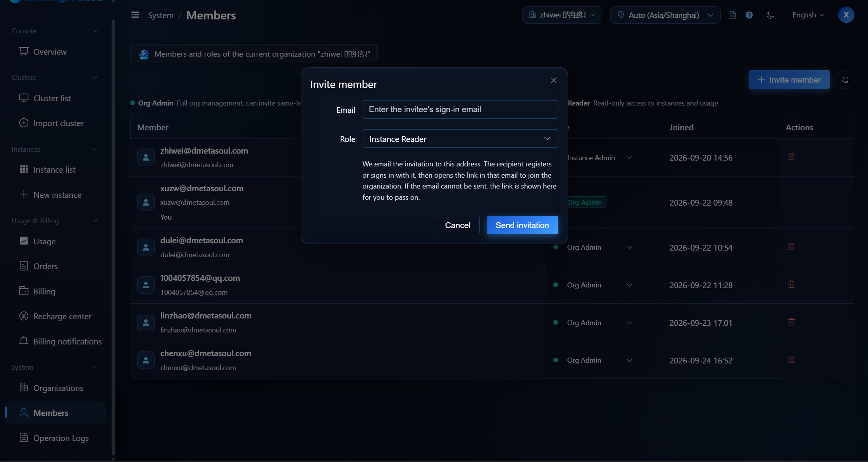
Task: Open Instance list in the sidebar
Action: pos(55,170)
